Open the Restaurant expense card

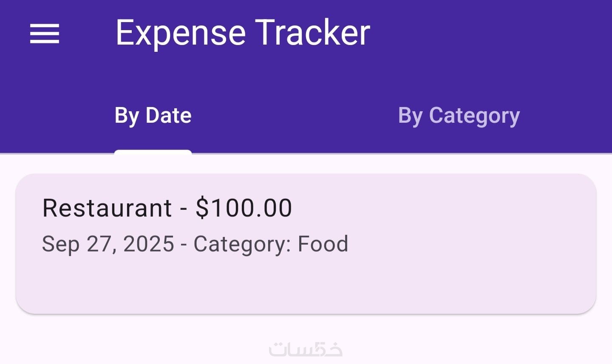pos(306,243)
